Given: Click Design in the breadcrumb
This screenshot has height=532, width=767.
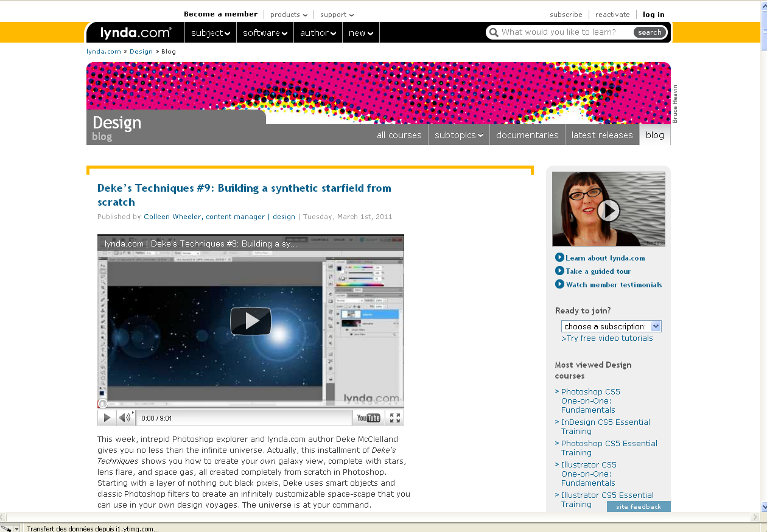Looking at the screenshot, I should click(x=141, y=51).
